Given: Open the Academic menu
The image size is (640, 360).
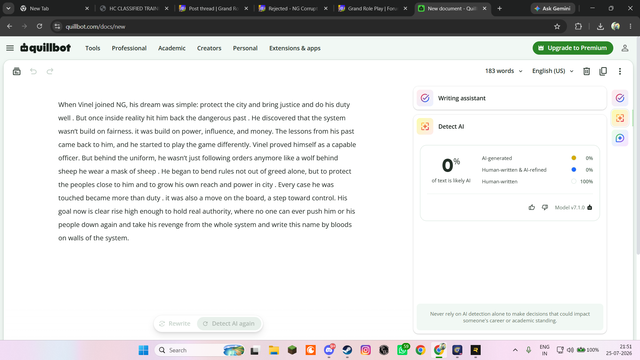Looking at the screenshot, I should point(172,48).
